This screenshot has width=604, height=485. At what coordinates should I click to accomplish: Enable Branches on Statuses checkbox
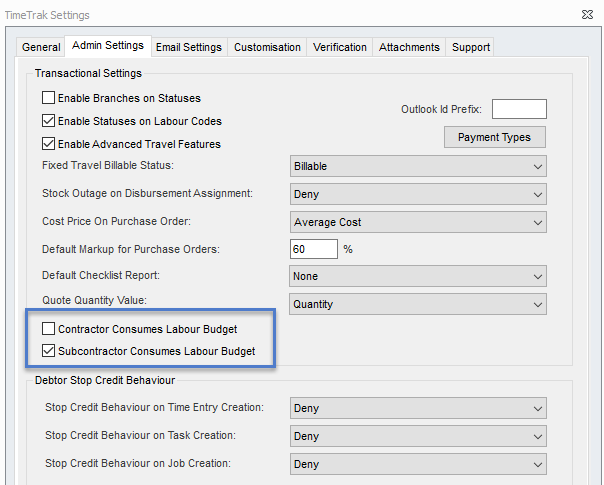[49, 99]
